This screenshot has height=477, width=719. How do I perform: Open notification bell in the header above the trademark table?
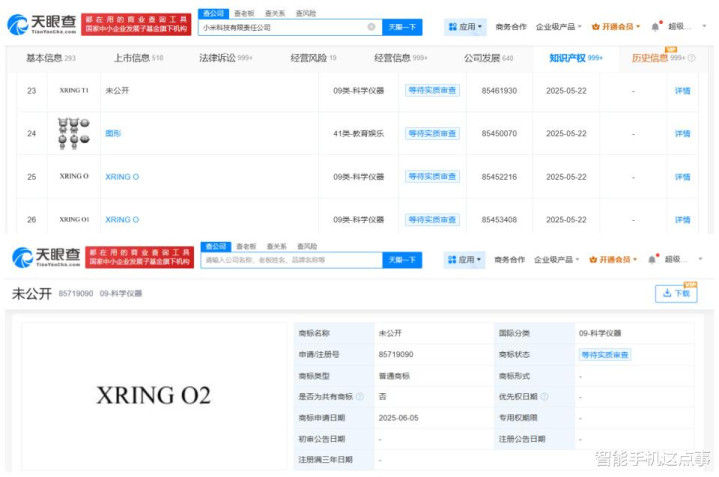pyautogui.click(x=655, y=27)
